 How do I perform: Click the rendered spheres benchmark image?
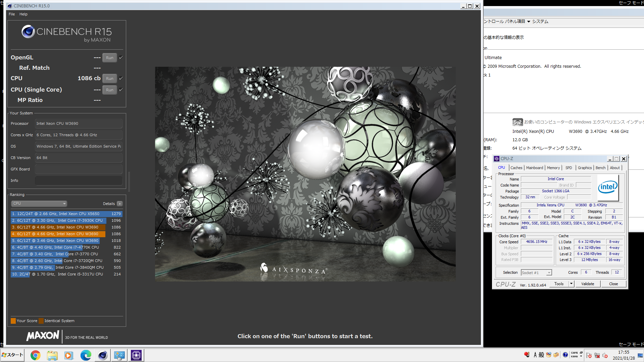pos(305,174)
